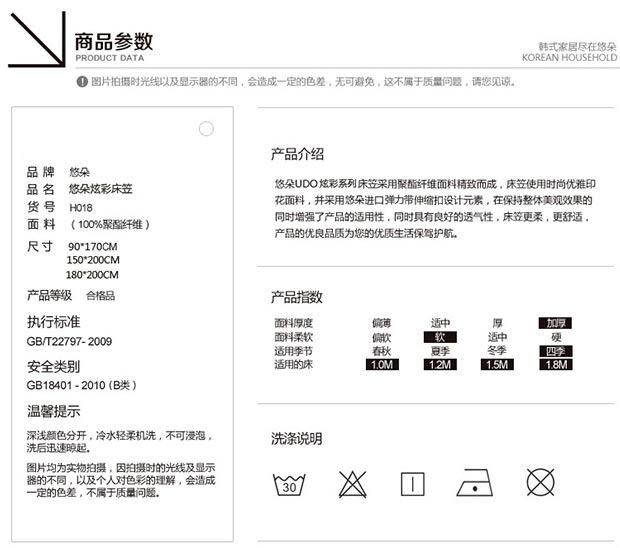The height and width of the screenshot is (548, 620).
Task: Click the large diagonal arrow logo
Action: [37, 39]
